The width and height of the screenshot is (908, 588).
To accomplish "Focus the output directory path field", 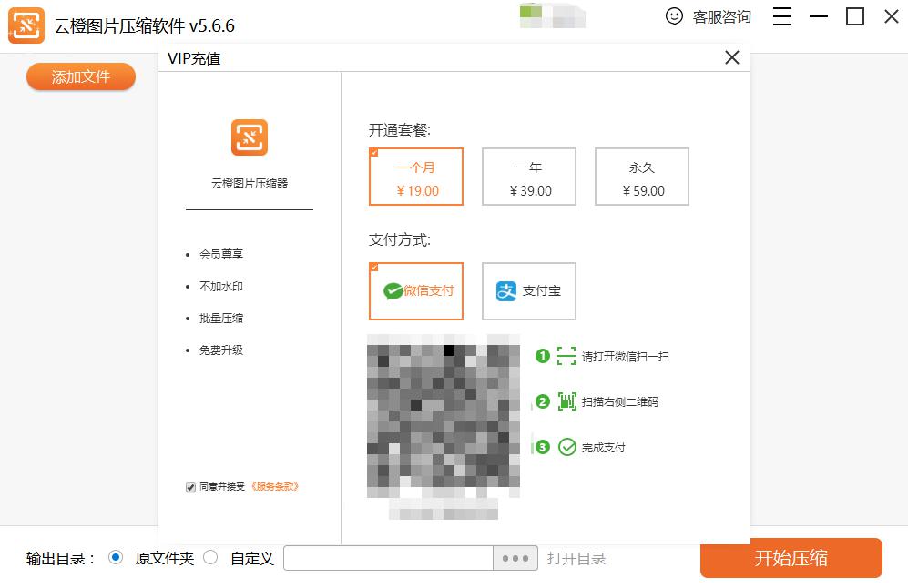I will [x=389, y=559].
